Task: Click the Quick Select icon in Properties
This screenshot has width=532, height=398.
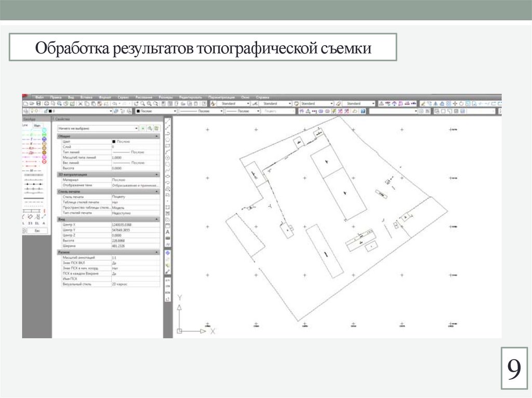Action: coord(156,128)
